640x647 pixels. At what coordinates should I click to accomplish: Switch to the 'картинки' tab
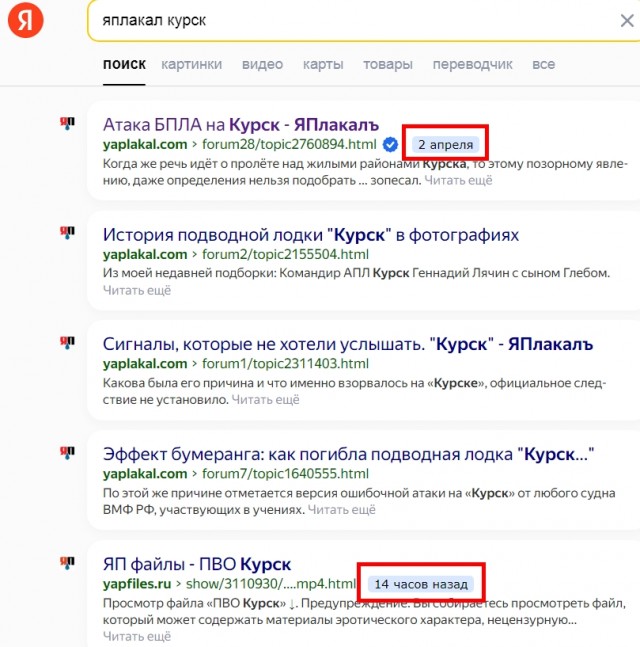(191, 64)
